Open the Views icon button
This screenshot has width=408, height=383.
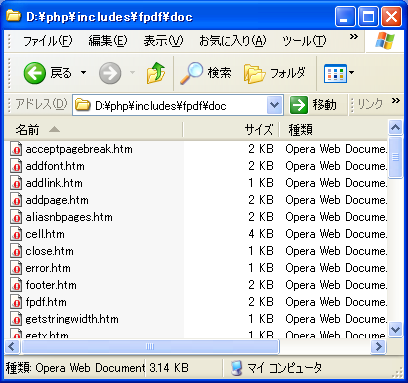335,73
